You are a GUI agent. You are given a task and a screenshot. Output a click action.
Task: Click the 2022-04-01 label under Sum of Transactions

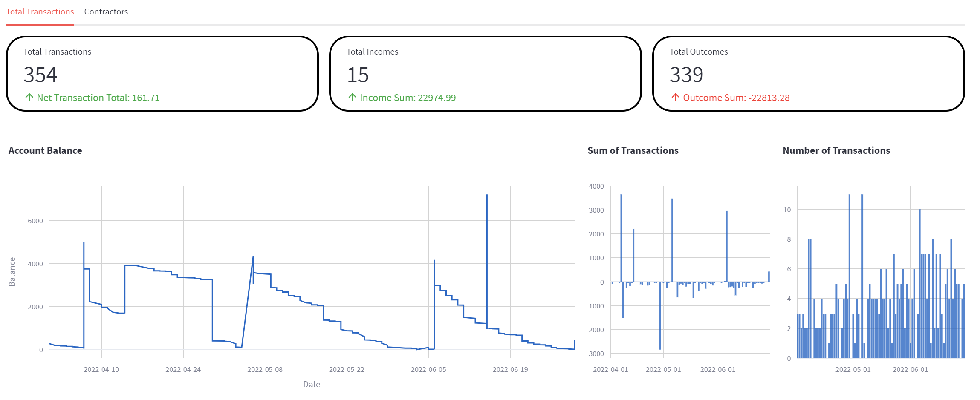610,369
